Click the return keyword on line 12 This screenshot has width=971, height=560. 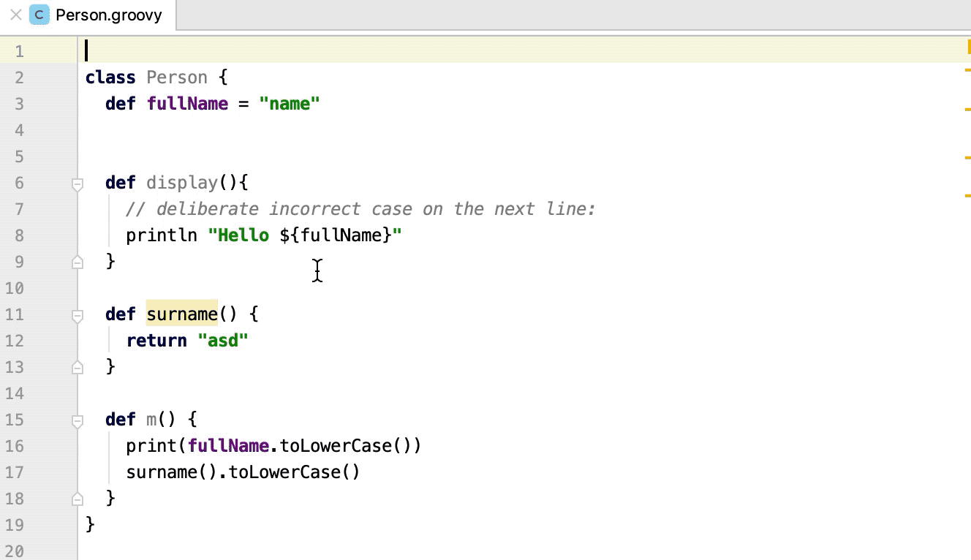coord(156,340)
